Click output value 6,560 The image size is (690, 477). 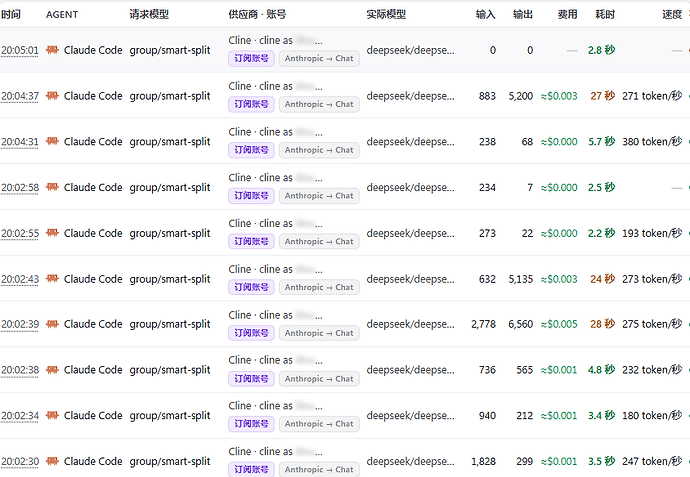coord(521,324)
